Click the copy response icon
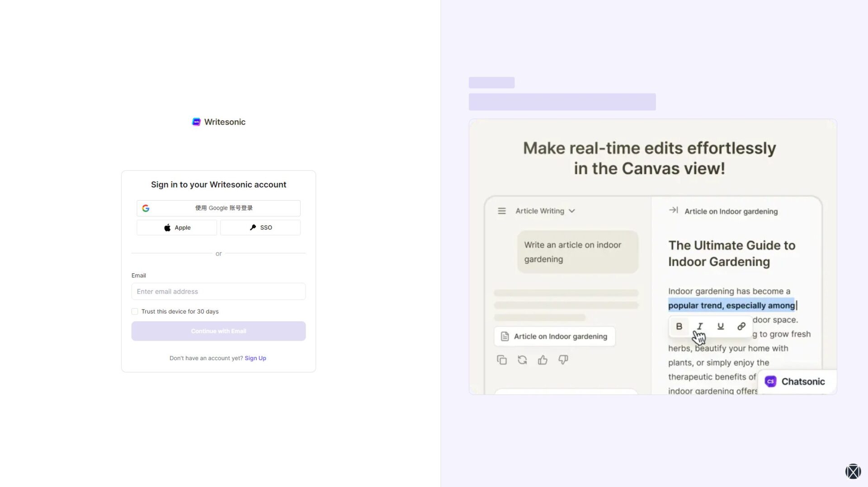 point(502,360)
